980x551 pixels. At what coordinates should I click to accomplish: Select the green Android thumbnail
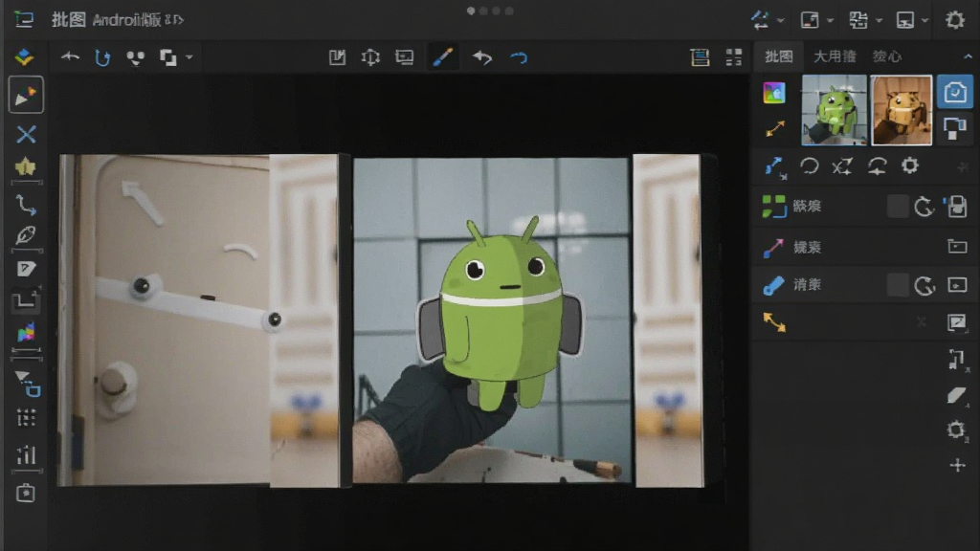click(x=834, y=110)
